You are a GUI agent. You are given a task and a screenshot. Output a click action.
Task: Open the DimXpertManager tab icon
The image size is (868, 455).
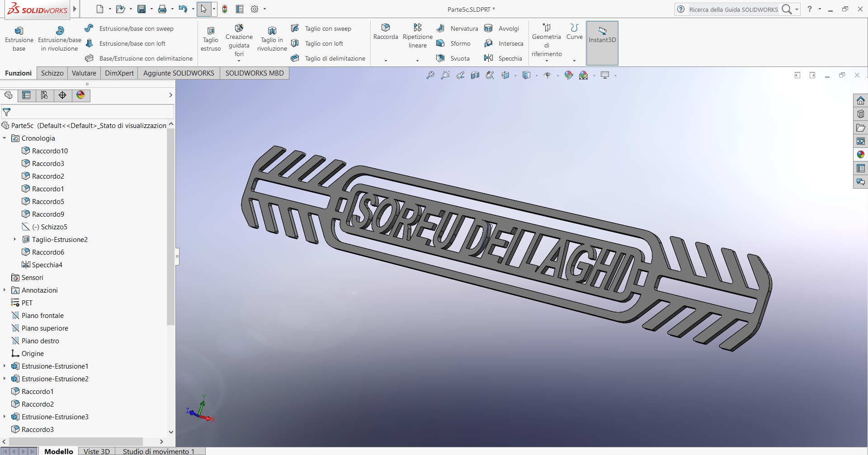coord(62,95)
